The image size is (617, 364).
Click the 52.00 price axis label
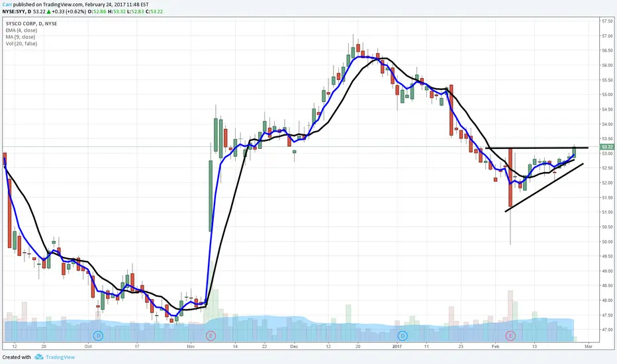(607, 183)
